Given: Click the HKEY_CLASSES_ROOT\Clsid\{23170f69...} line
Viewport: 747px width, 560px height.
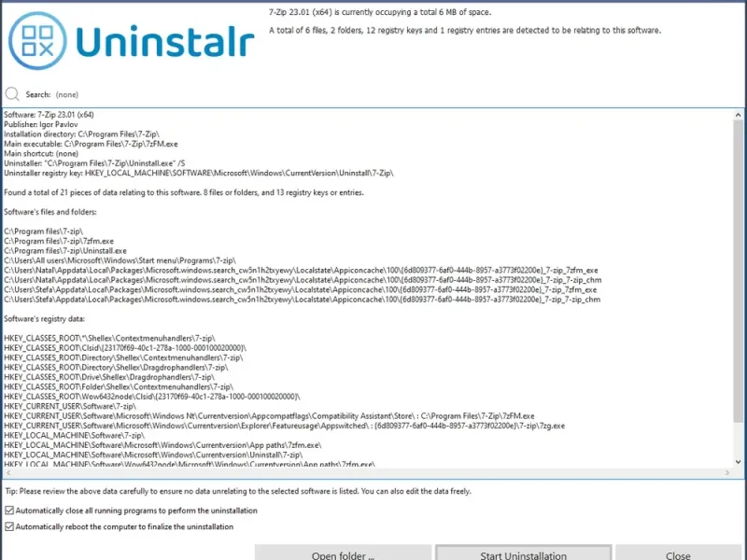Looking at the screenshot, I should pyautogui.click(x=125, y=348).
